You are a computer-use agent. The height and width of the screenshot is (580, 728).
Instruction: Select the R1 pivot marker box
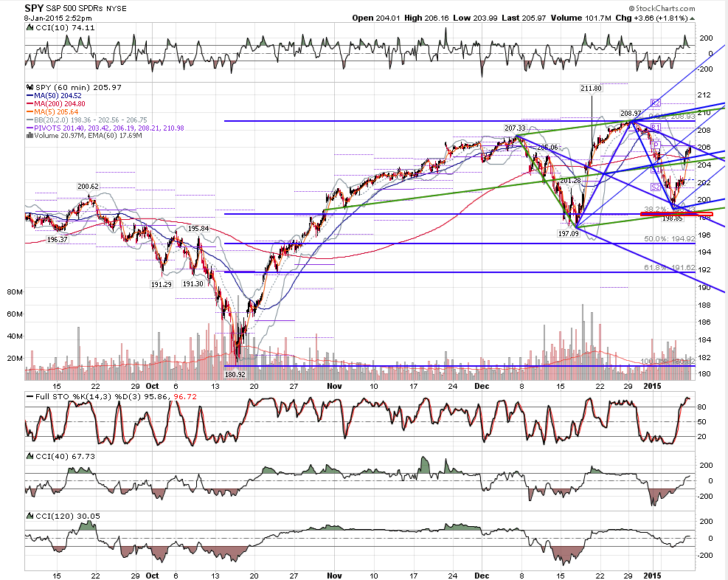pyautogui.click(x=655, y=127)
